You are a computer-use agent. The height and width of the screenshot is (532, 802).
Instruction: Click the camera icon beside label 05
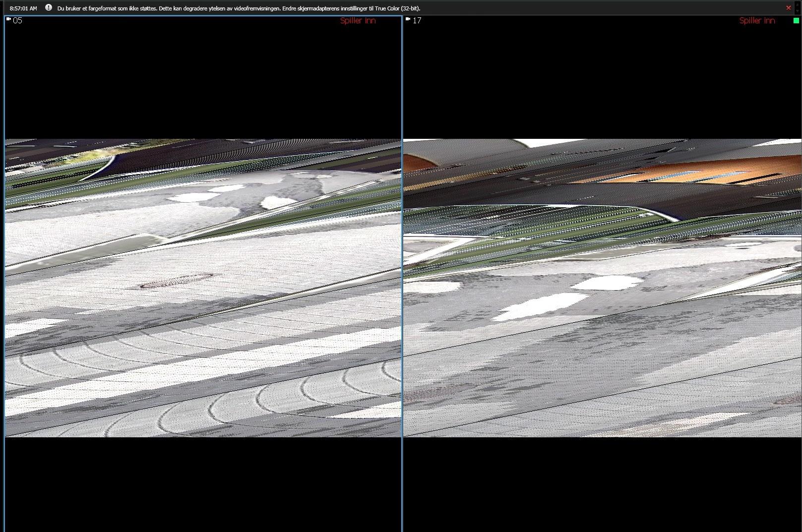click(8, 19)
